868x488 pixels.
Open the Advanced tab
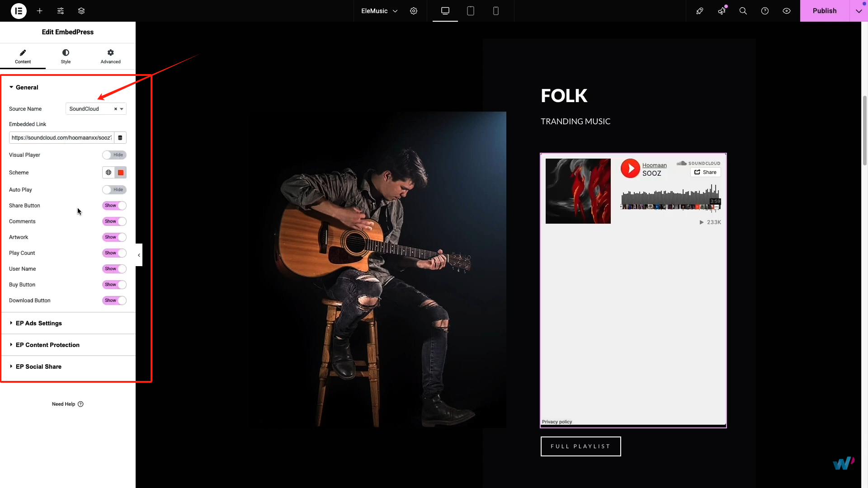click(110, 56)
